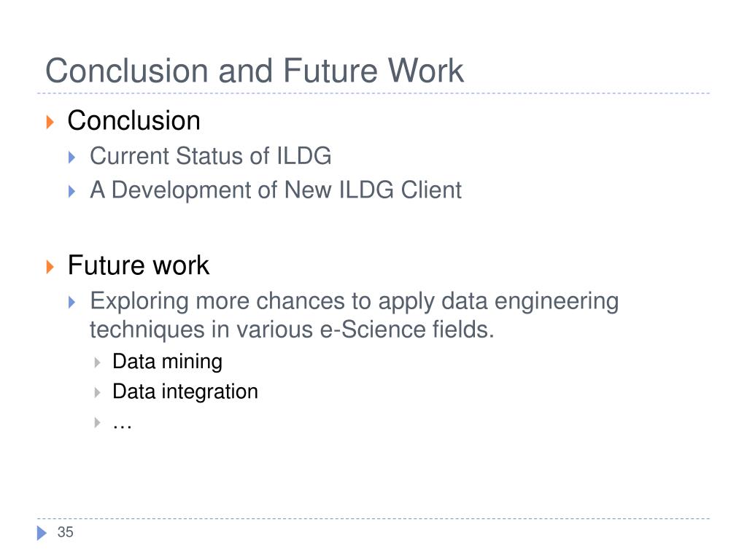Click the blue bullet before Current Status of ILDG
Image resolution: width=747 pixels, height=560 pixels.
(72, 157)
